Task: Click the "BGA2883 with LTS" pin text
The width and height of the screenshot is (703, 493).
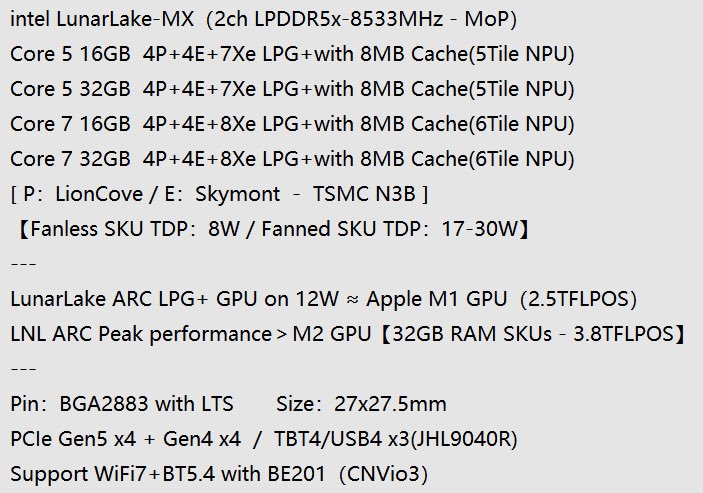Action: 147,404
